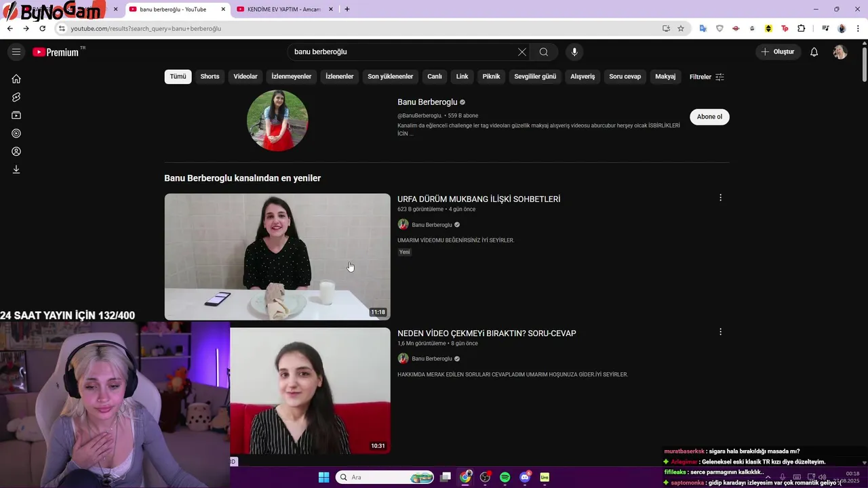This screenshot has height=488, width=868.
Task: Click channel name under NEDEN VİDEO video
Action: click(x=432, y=359)
